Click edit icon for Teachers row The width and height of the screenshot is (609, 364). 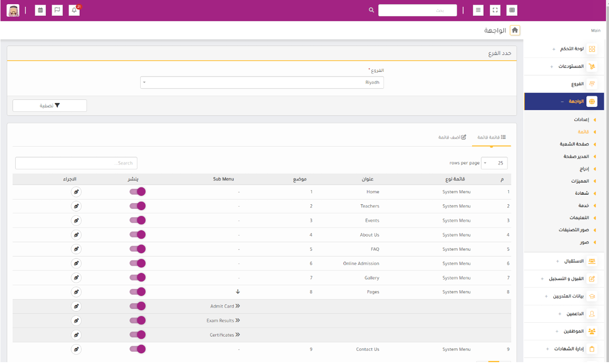(77, 206)
